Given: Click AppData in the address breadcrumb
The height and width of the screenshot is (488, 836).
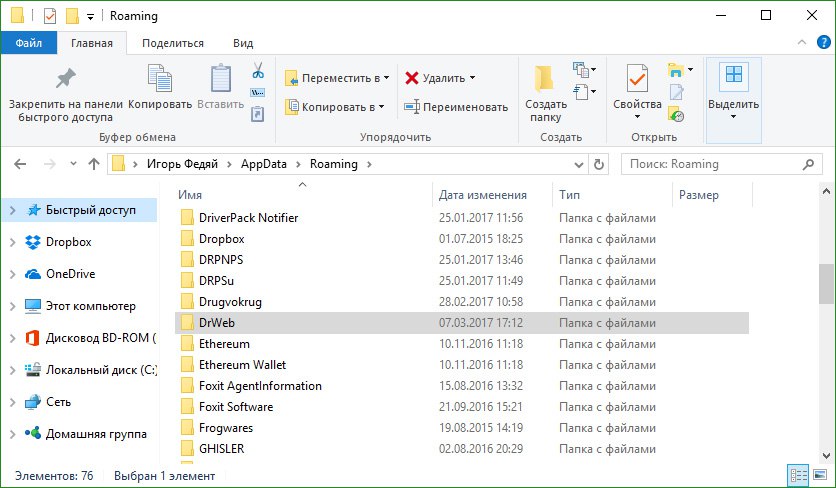Looking at the screenshot, I should pyautogui.click(x=263, y=164).
